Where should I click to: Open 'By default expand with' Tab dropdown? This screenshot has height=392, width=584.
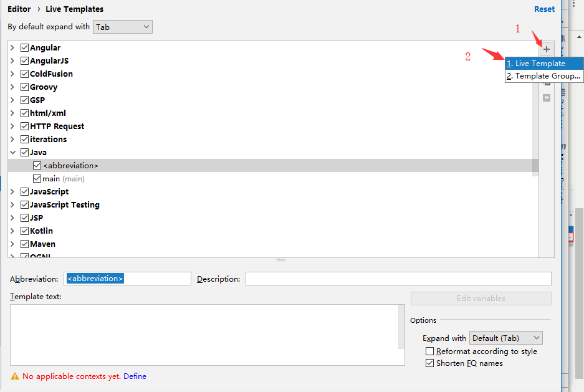[123, 27]
